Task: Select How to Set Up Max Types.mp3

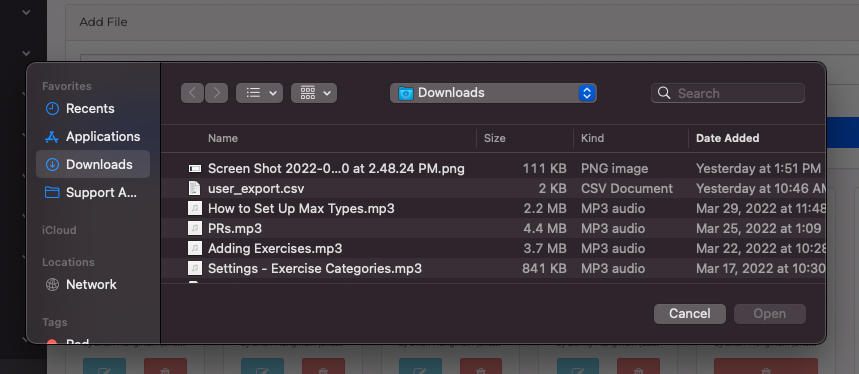Action: [493, 209]
